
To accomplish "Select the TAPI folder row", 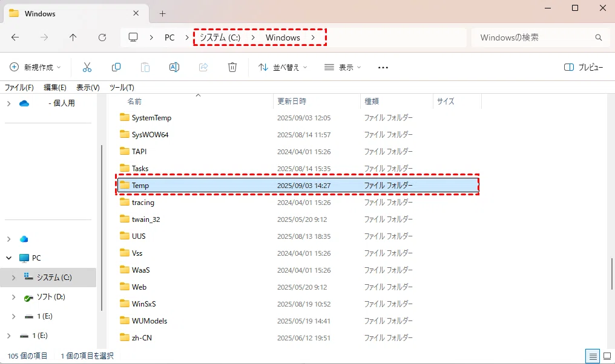I will pos(298,151).
